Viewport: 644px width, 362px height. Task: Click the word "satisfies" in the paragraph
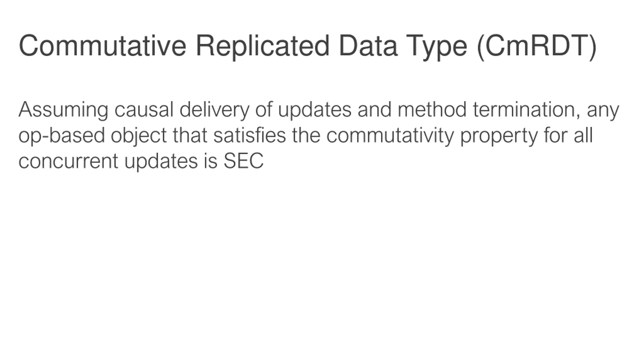point(250,135)
